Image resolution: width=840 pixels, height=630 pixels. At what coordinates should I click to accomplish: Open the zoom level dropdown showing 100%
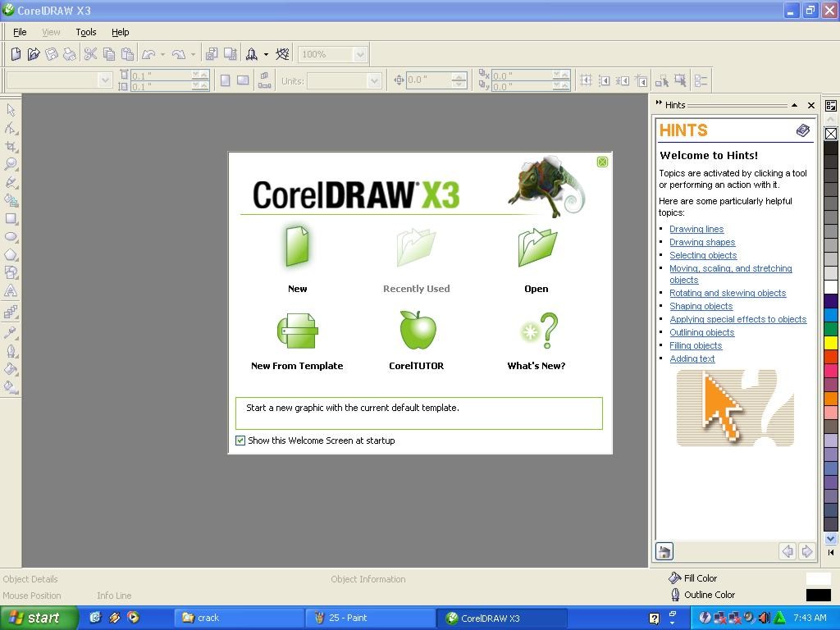360,54
